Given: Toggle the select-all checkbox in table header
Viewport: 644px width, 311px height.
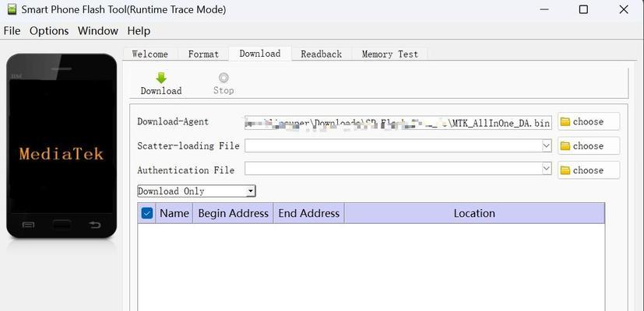Looking at the screenshot, I should click(146, 213).
